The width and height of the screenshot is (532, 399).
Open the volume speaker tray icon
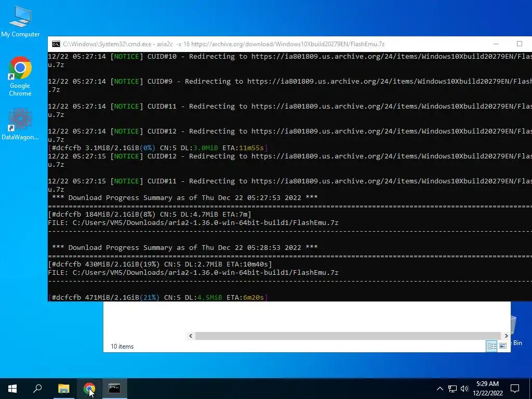click(464, 389)
